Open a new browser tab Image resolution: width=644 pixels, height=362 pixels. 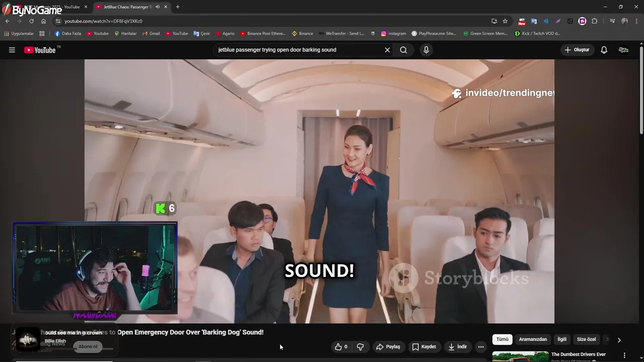pos(178,7)
